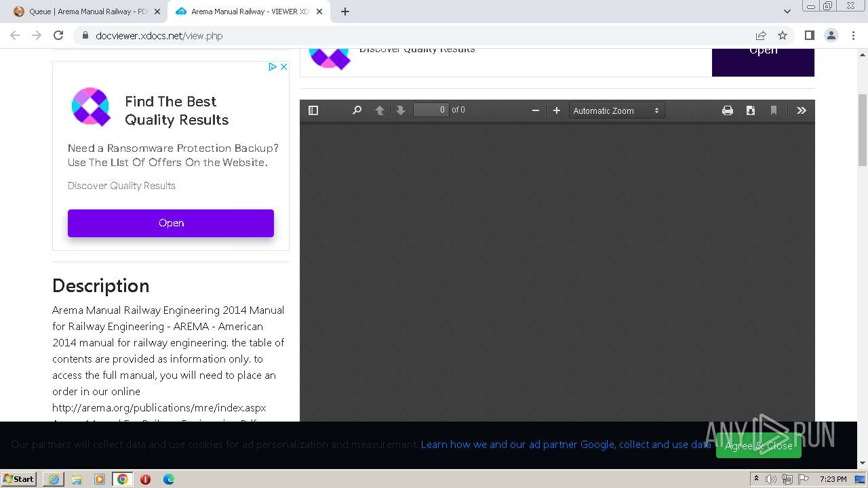Open Microsoft Edge from taskbar
This screenshot has width=868, height=488.
pyautogui.click(x=169, y=479)
